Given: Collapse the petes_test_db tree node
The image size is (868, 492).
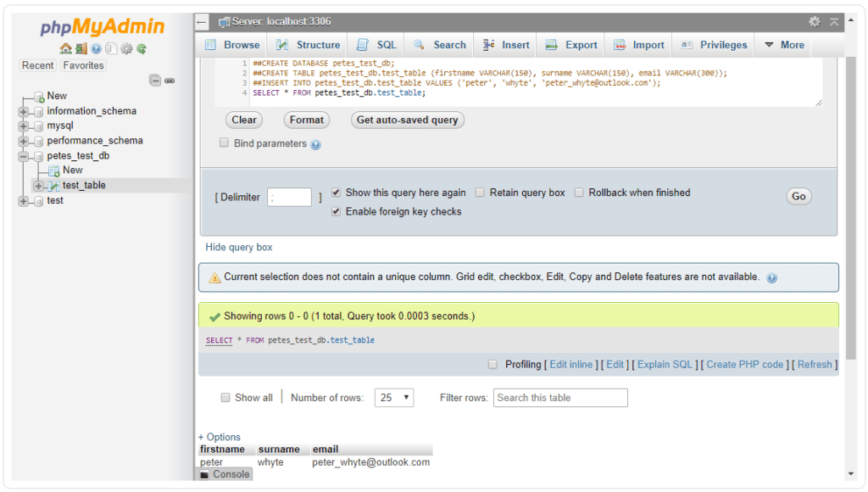Looking at the screenshot, I should coord(23,156).
